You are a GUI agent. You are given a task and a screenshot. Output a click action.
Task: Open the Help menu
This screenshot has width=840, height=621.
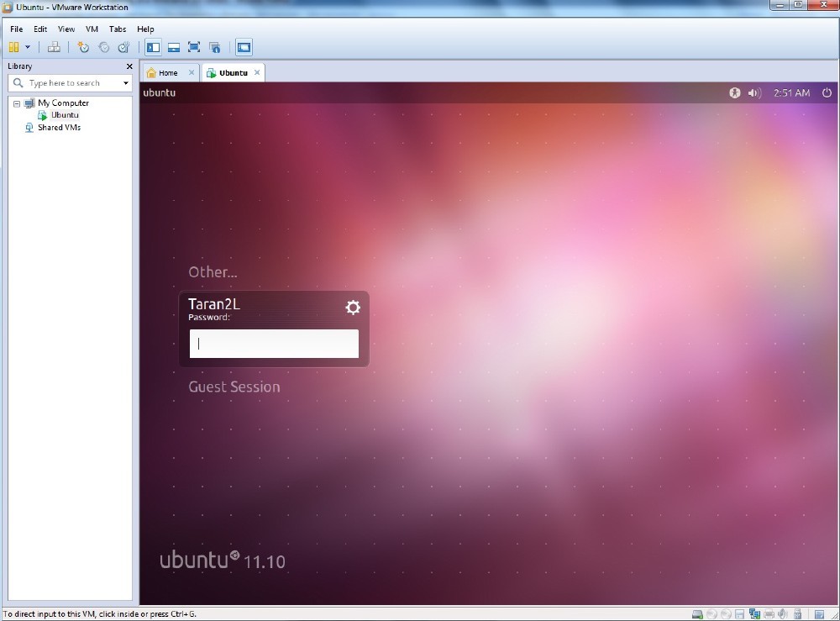pyautogui.click(x=145, y=29)
